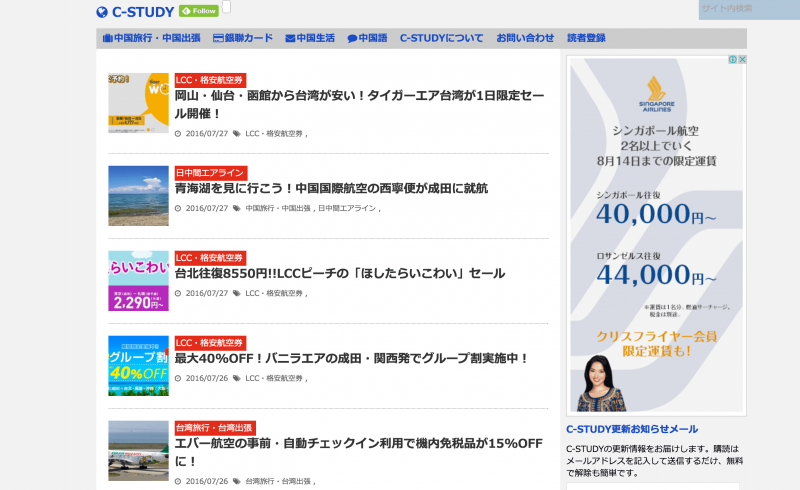This screenshot has height=490, width=800.
Task: Open the 中国語 menu item
Action: (x=367, y=38)
